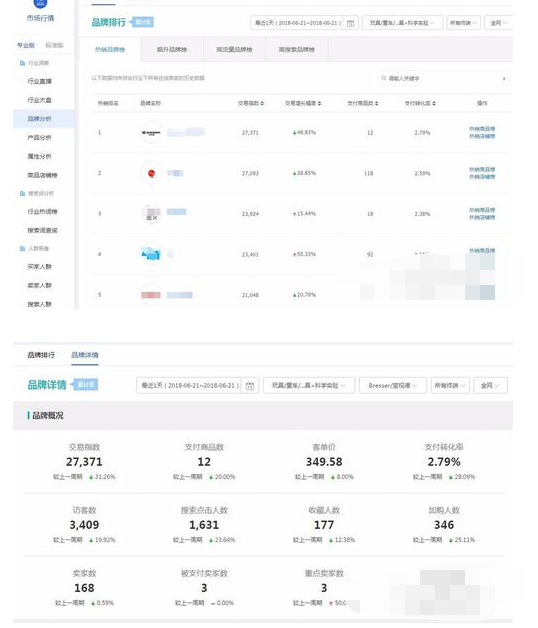Select 品牌排行 tab above 品牌详情
The height and width of the screenshot is (628, 538).
(x=41, y=355)
